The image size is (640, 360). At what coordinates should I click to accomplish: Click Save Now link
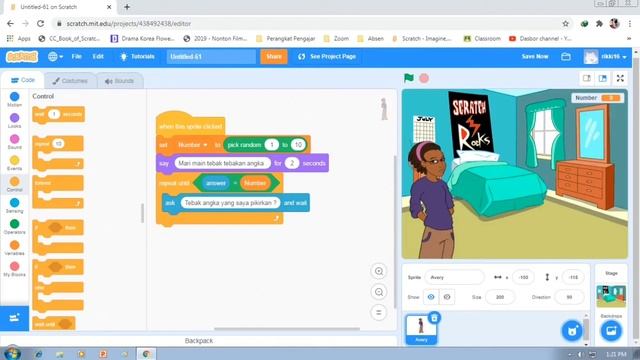coord(535,56)
